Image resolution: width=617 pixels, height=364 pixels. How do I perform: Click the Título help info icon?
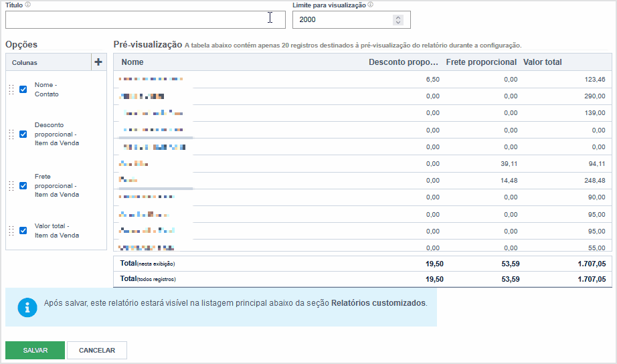[27, 5]
